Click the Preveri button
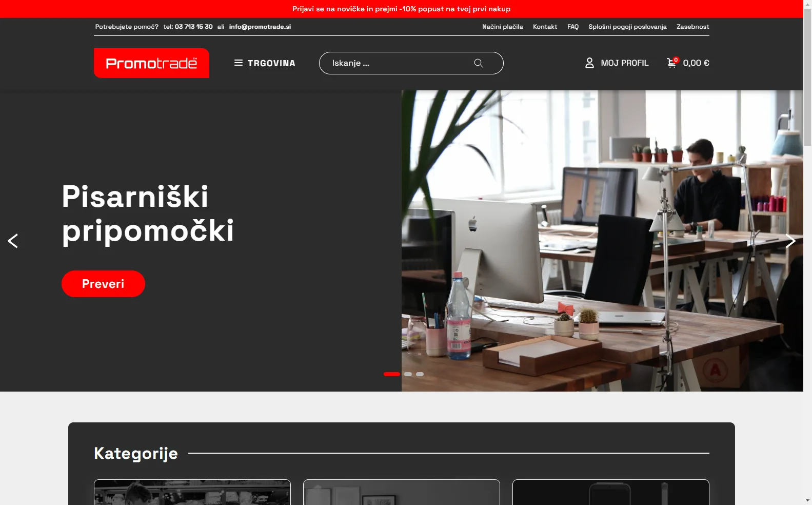This screenshot has width=812, height=505. tap(103, 284)
